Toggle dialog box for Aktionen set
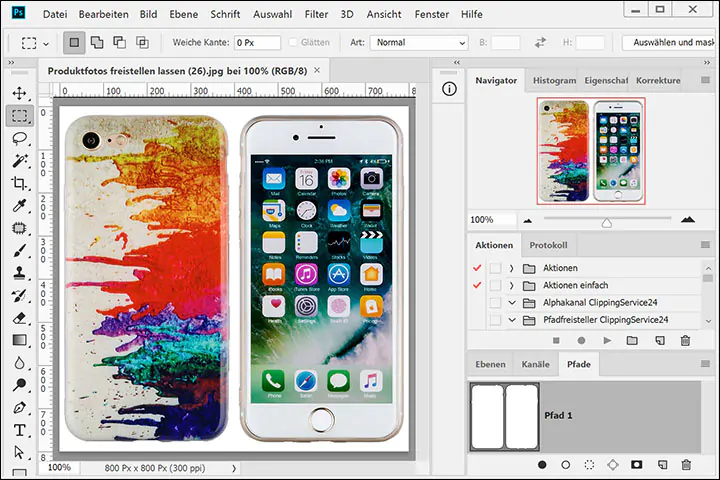 point(495,268)
